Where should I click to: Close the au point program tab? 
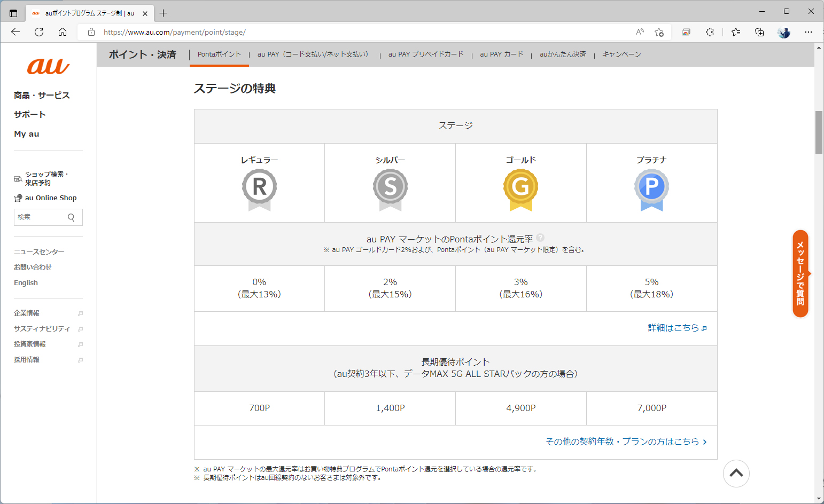pos(145,13)
